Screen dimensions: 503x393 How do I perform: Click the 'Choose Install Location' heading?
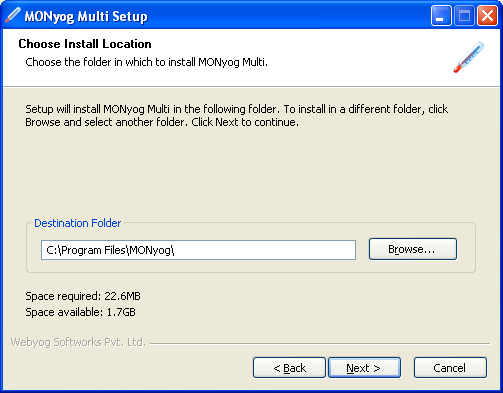[x=85, y=44]
